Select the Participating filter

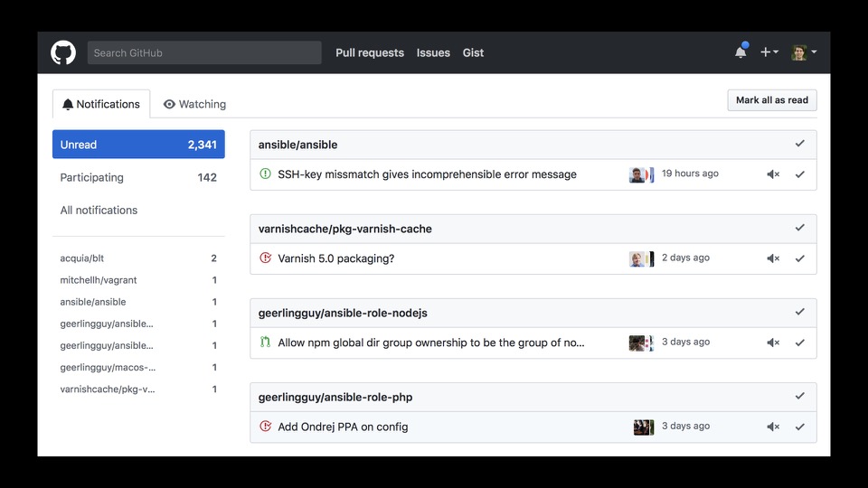coord(138,178)
